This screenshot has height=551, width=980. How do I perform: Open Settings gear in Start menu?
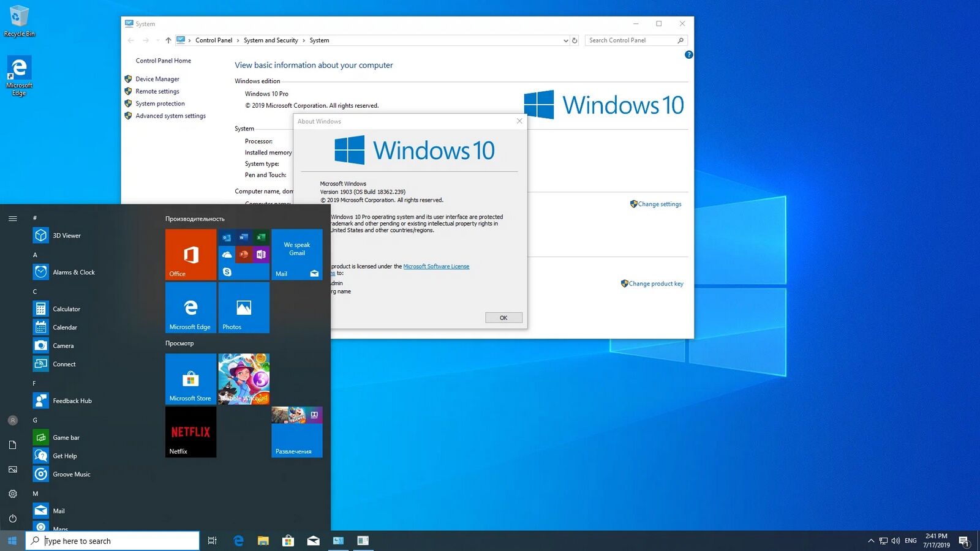pyautogui.click(x=13, y=493)
